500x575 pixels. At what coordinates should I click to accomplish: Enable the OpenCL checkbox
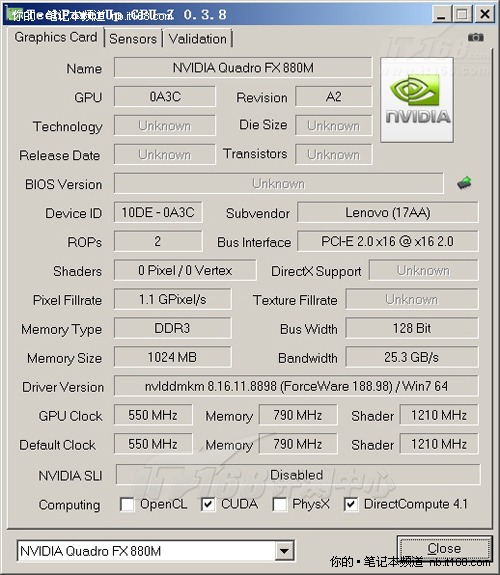pos(127,504)
